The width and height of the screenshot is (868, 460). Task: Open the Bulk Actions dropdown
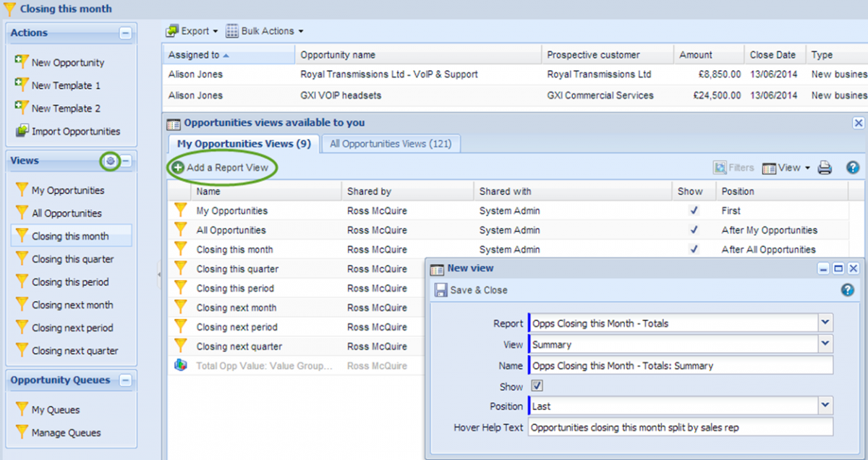264,31
